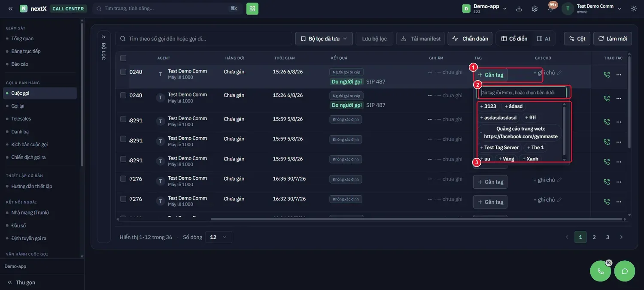644x290 pixels.
Task: Open the Bộ lọc đã lưu dropdown
Action: (324, 39)
